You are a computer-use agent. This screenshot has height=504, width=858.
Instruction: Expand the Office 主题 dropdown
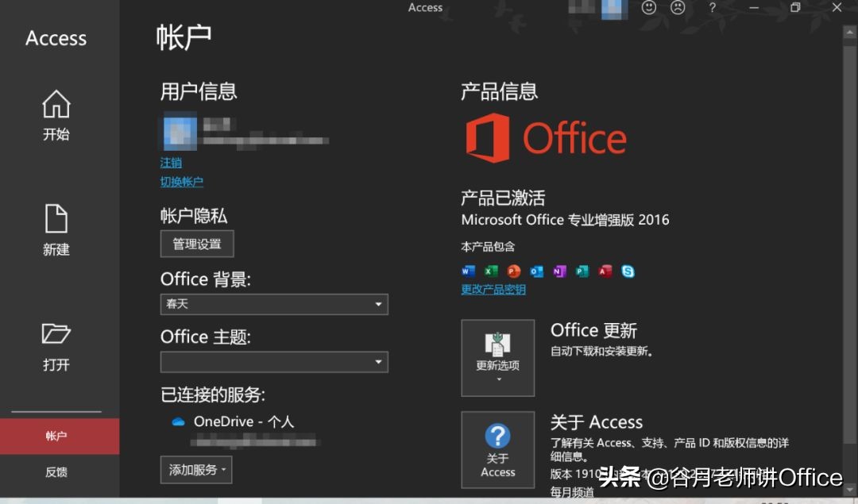point(274,362)
